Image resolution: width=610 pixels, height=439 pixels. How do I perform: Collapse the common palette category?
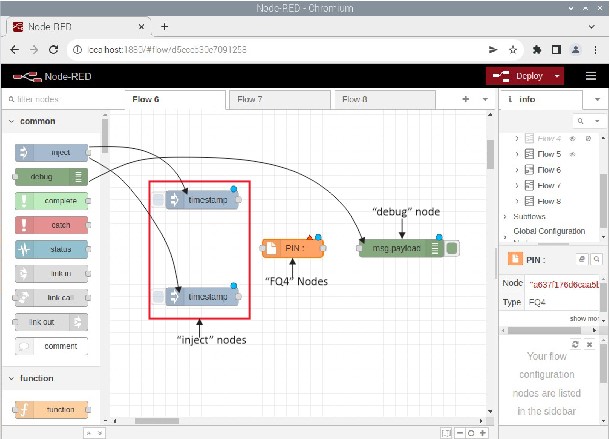pyautogui.click(x=12, y=121)
